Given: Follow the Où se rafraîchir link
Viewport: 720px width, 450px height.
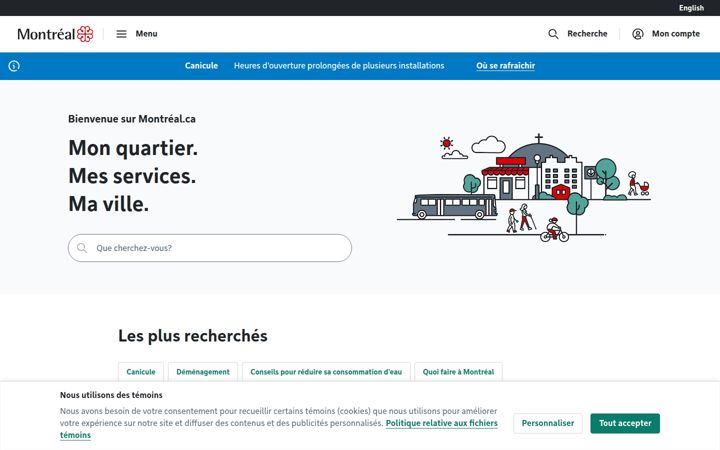Looking at the screenshot, I should (x=506, y=66).
